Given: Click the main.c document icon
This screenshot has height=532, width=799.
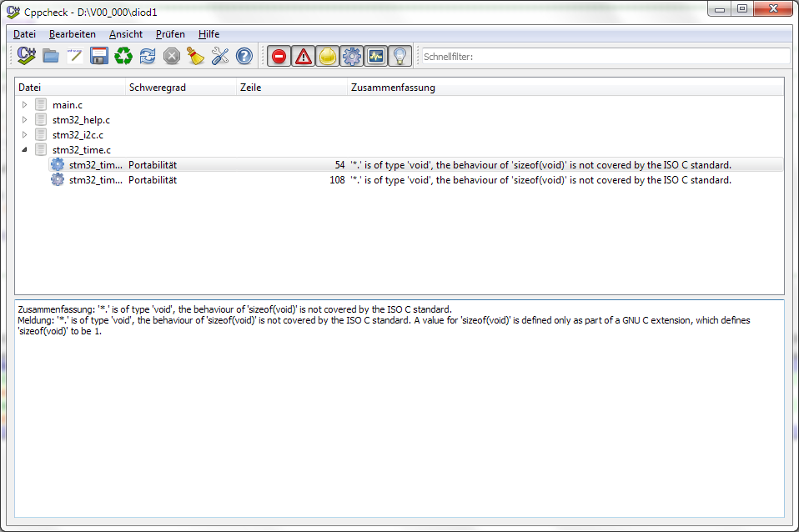Looking at the screenshot, I should tap(41, 104).
